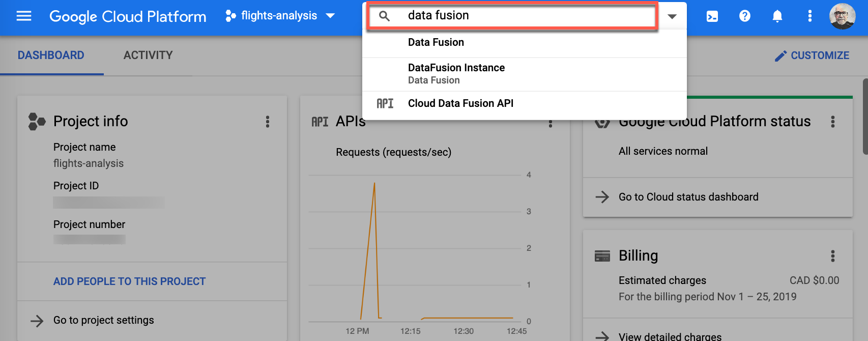
Task: Expand the search bar dropdown arrow
Action: coord(672,16)
